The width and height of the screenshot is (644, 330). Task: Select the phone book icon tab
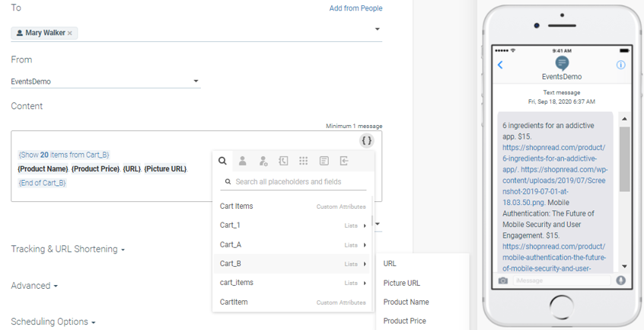(283, 161)
